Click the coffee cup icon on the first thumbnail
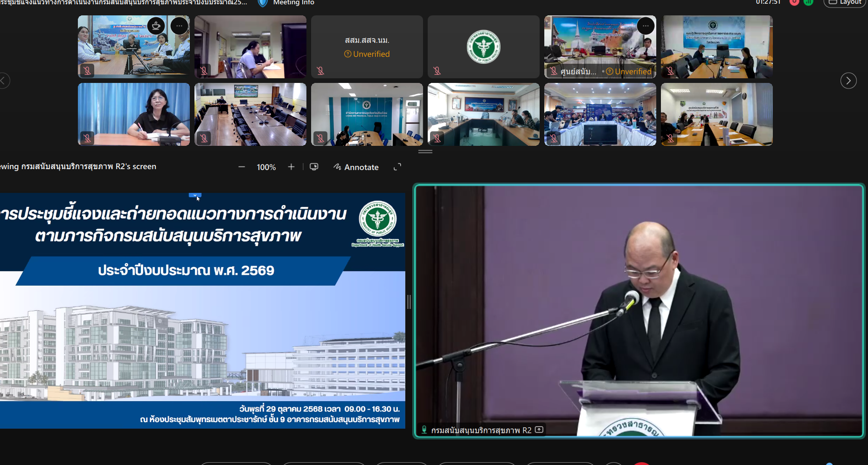Viewport: 868px width, 465px height. 156,26
